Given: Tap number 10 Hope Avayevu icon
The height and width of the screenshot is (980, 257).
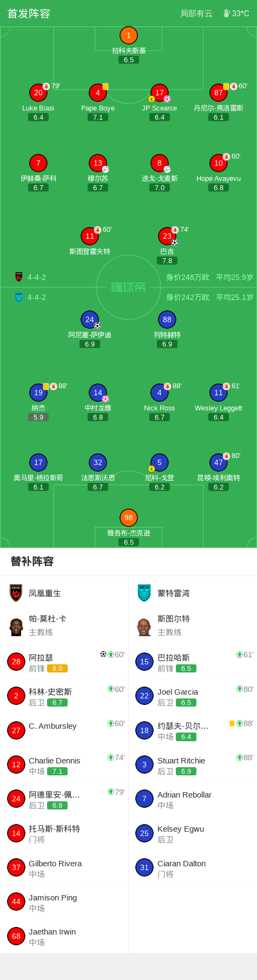Looking at the screenshot, I should coord(219,163).
